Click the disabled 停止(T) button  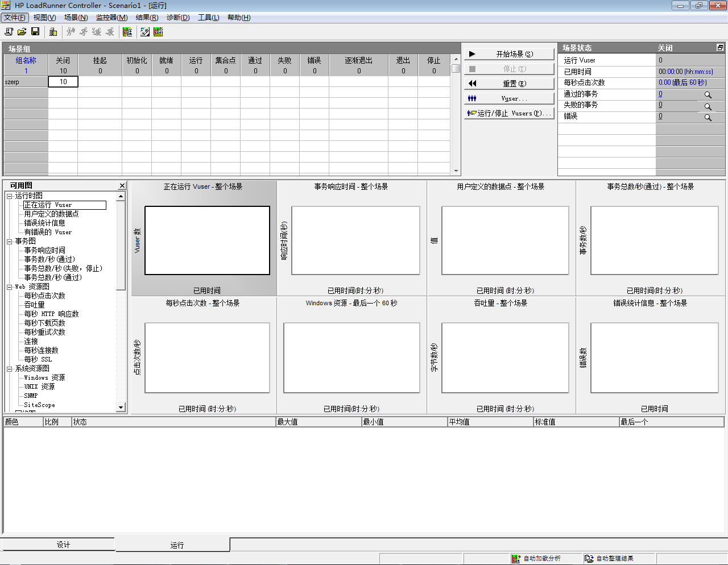tap(509, 69)
